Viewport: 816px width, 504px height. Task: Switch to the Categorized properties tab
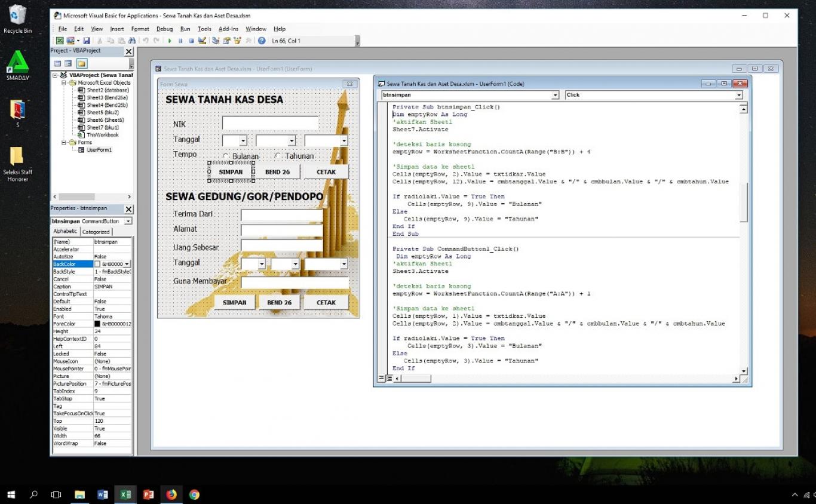click(x=96, y=232)
